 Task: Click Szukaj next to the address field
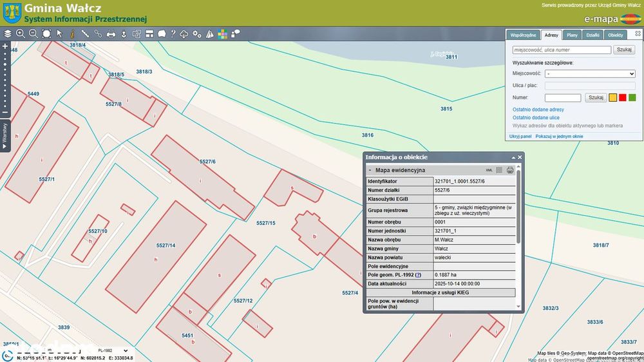tap(623, 50)
